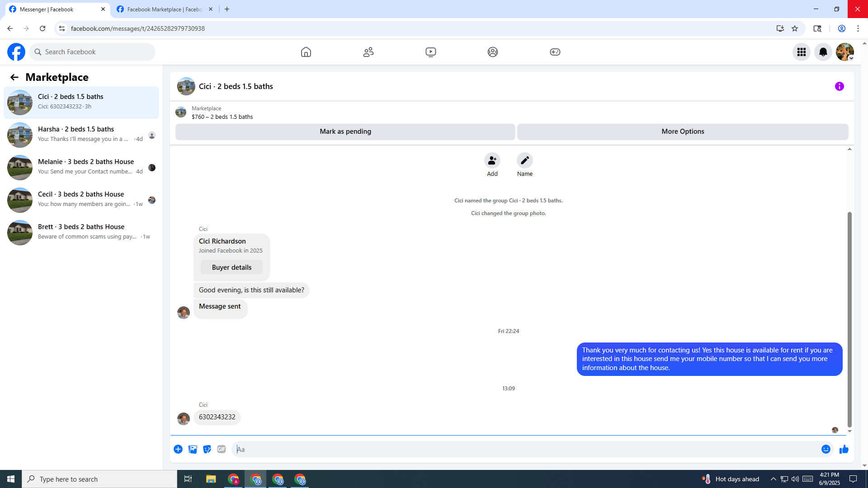The height and width of the screenshot is (488, 868).
Task: Click the Buyer details button
Action: pyautogui.click(x=231, y=267)
